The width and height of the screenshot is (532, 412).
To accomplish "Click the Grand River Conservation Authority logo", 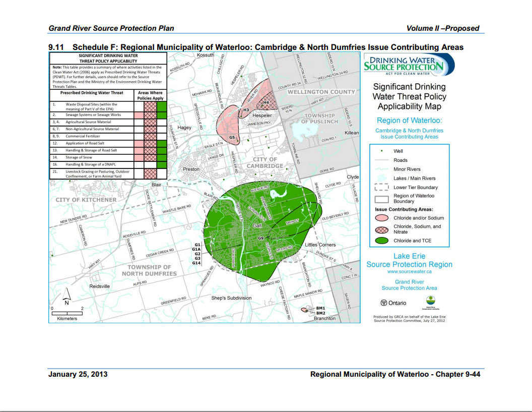I will pyautogui.click(x=431, y=303).
